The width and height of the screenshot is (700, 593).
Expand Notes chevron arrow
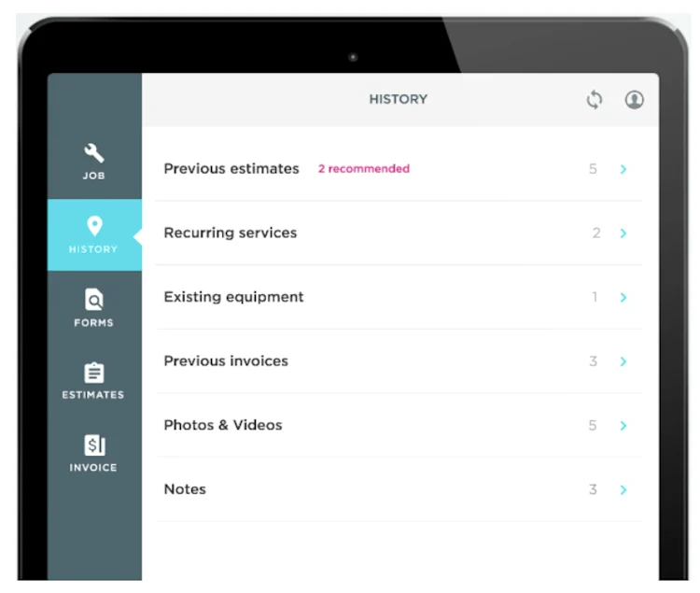[x=623, y=490]
